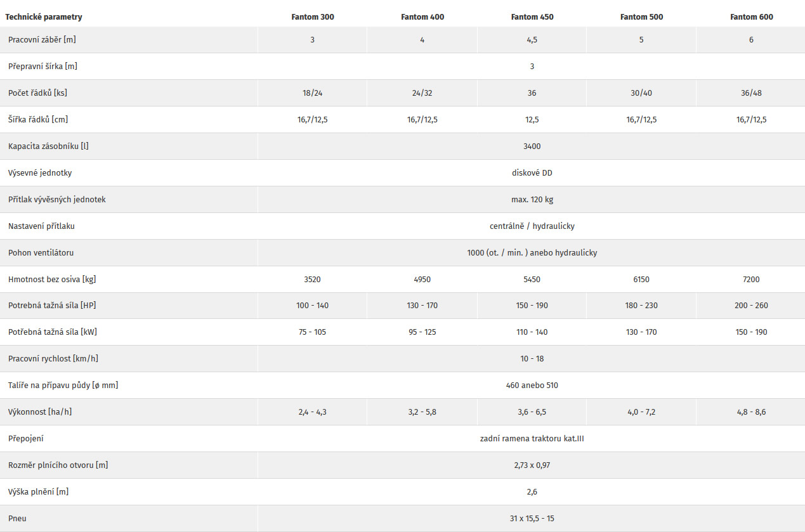Click the 460 anebo 510 disc value
Viewport: 805px width, 532px height.
(x=532, y=386)
